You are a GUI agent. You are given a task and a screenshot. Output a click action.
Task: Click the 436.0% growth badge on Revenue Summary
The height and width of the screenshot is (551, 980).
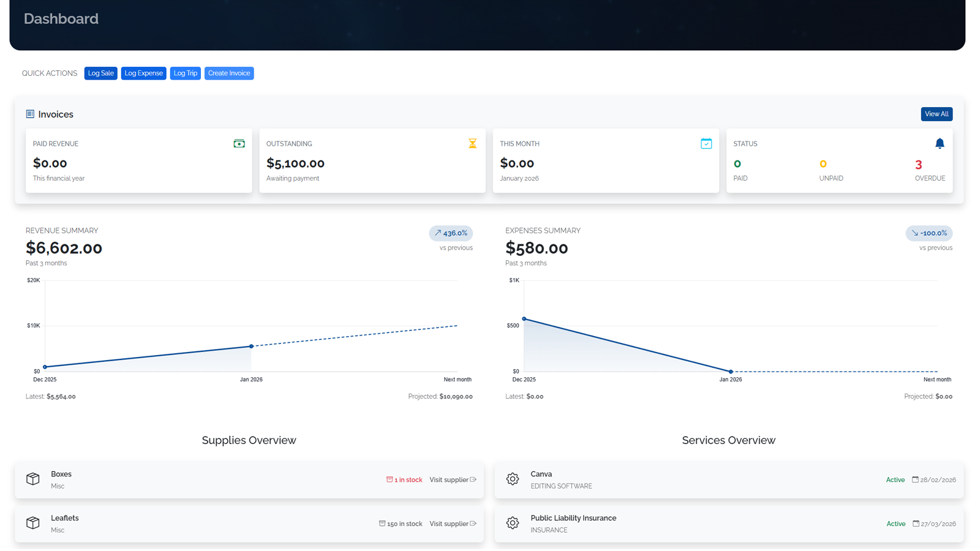coord(450,233)
